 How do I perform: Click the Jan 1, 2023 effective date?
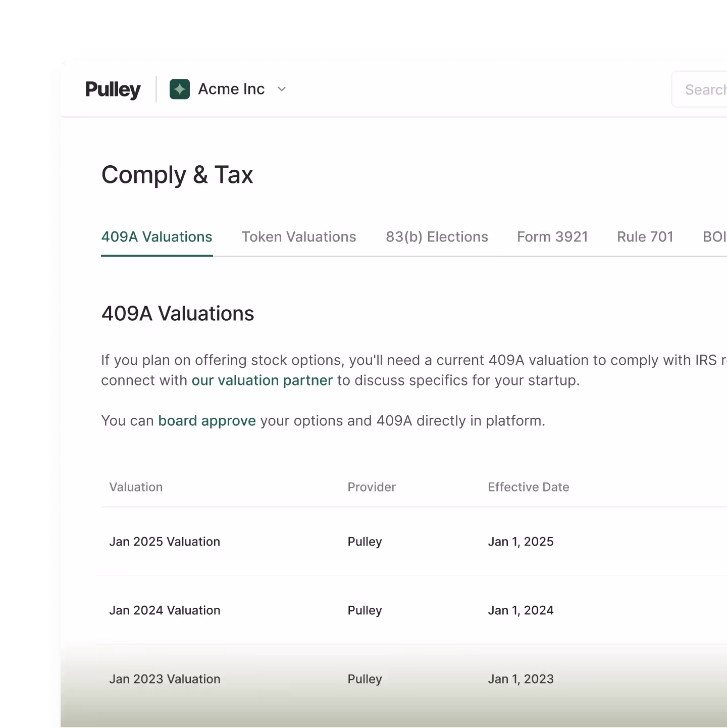(x=521, y=679)
